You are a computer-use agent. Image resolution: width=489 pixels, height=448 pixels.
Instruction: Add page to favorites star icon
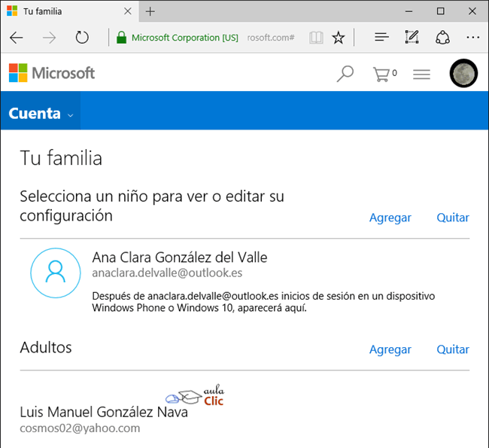[x=339, y=37]
